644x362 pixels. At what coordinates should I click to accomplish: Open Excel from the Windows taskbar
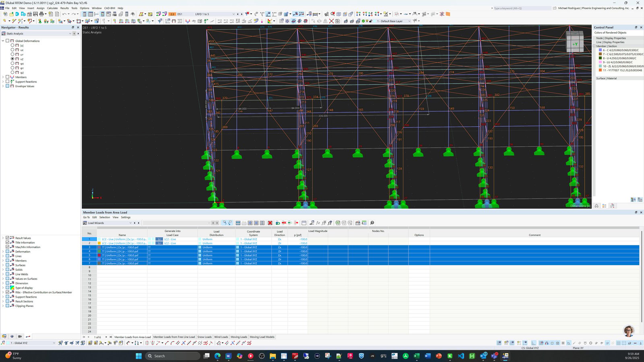coord(417,356)
